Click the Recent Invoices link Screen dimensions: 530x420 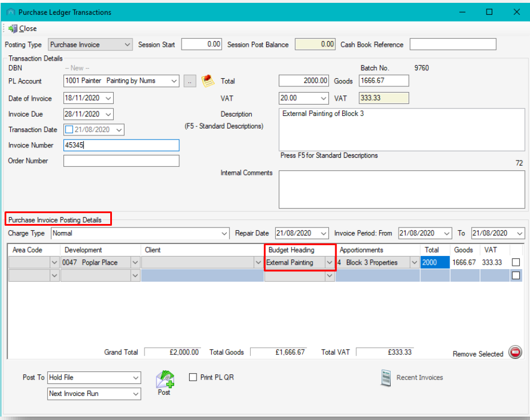click(419, 378)
